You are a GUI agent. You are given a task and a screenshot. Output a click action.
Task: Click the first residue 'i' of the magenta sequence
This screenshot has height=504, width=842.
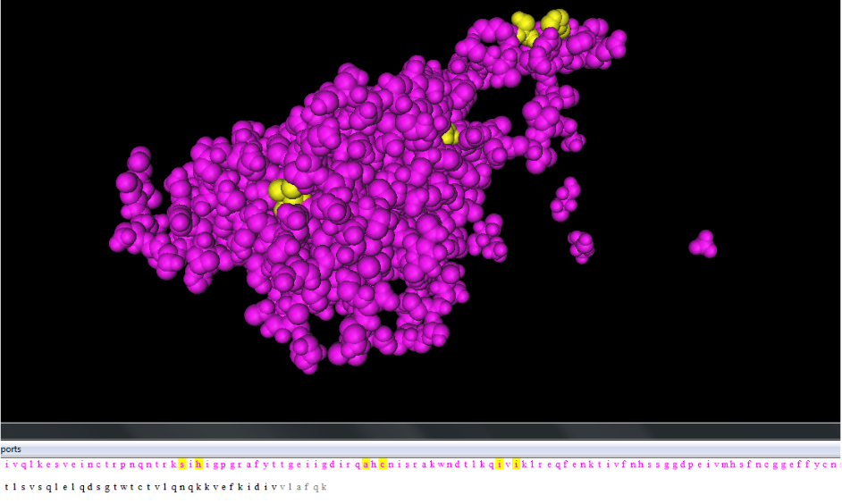click(6, 464)
